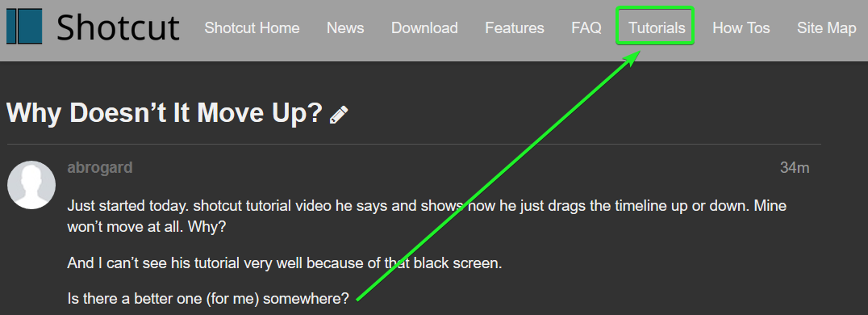The height and width of the screenshot is (315, 868).
Task: Open the Features page
Action: (515, 27)
